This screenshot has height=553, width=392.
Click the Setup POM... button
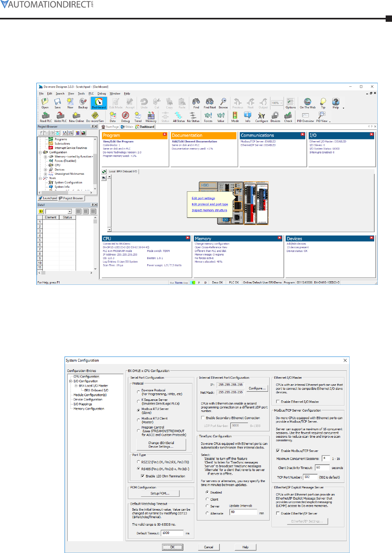pyautogui.click(x=160, y=494)
